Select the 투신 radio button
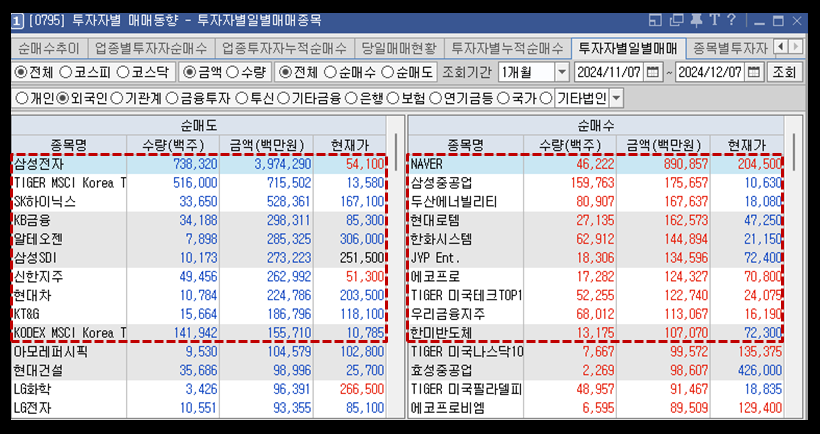 click(242, 98)
